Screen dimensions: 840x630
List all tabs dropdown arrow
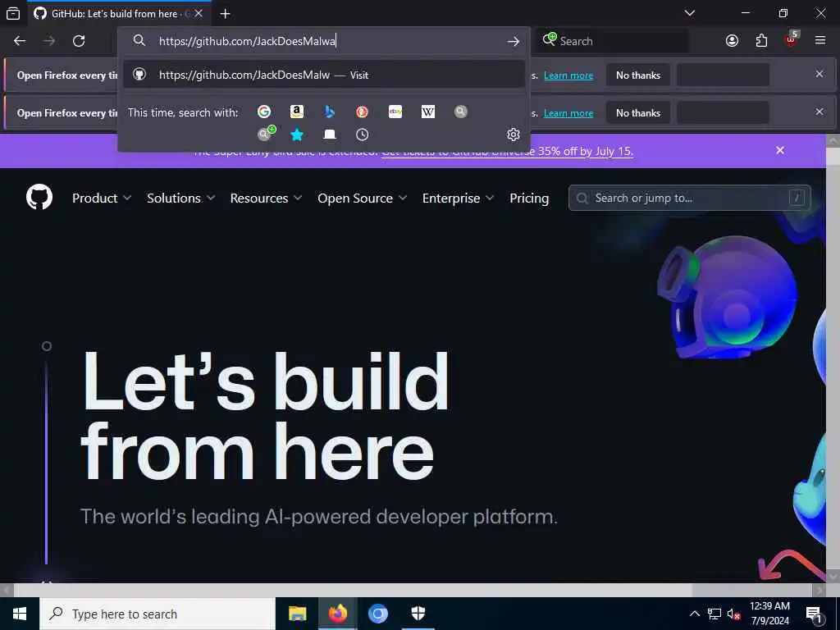690,13
